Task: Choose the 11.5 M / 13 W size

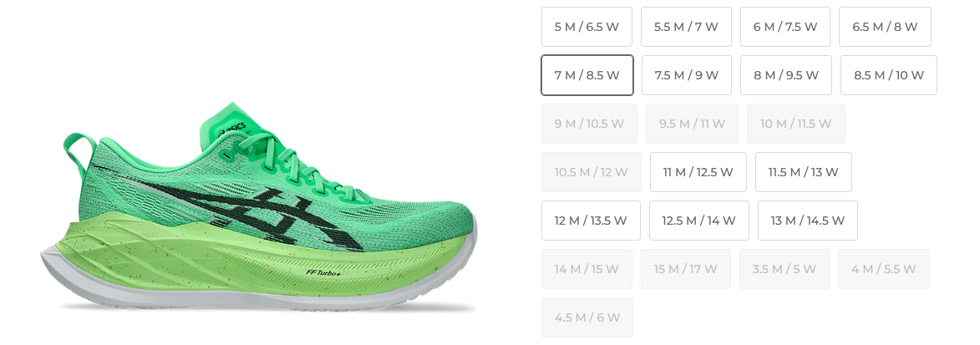Action: pyautogui.click(x=803, y=172)
